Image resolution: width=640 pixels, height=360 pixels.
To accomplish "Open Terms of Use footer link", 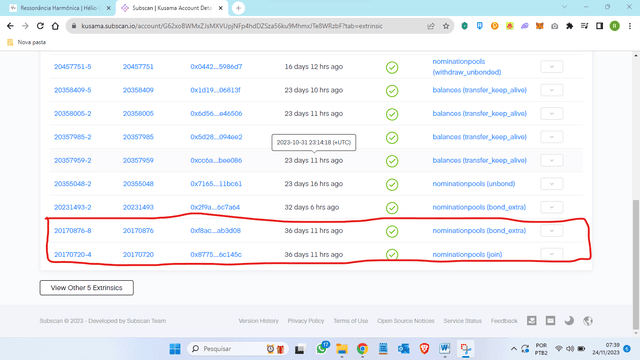I will point(351,321).
